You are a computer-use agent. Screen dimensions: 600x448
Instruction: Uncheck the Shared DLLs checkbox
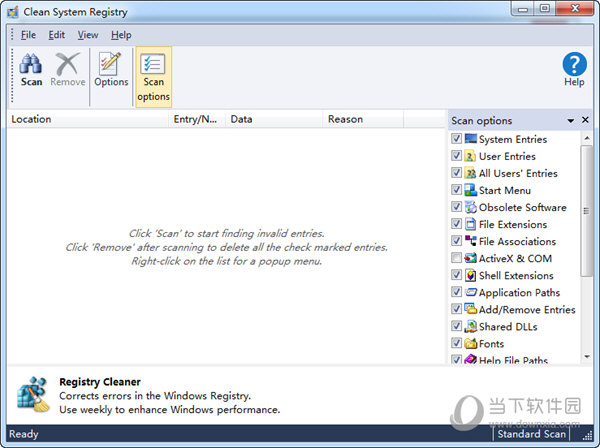coord(456,326)
